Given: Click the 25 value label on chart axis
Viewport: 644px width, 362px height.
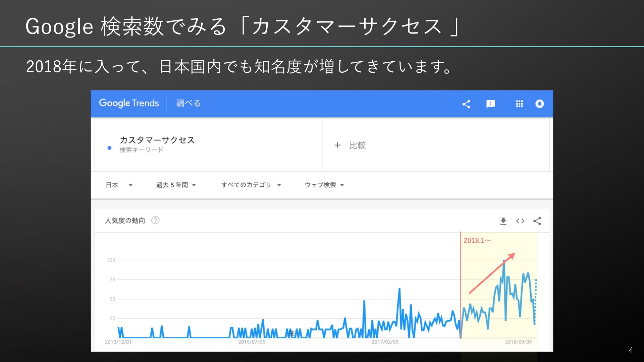Looking at the screenshot, I should [x=112, y=318].
